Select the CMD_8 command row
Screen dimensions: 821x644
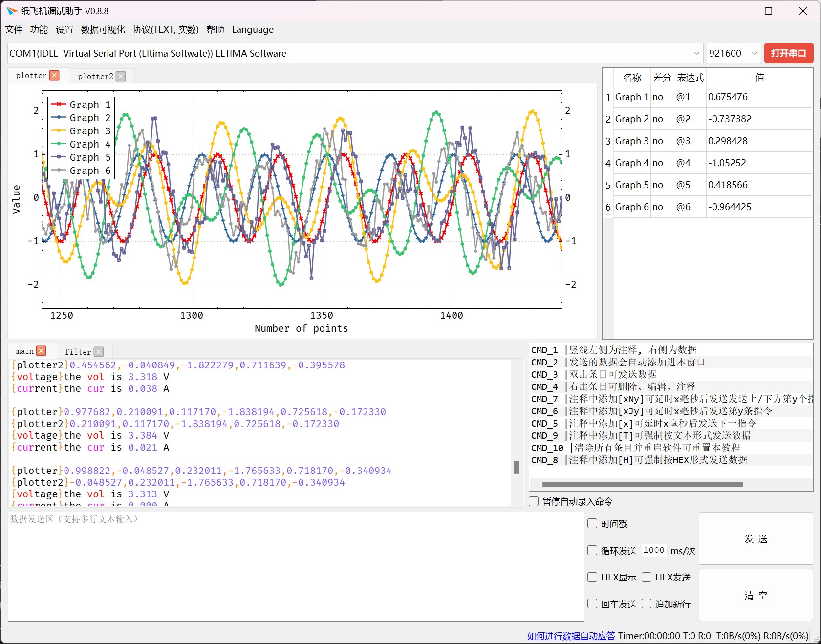671,460
